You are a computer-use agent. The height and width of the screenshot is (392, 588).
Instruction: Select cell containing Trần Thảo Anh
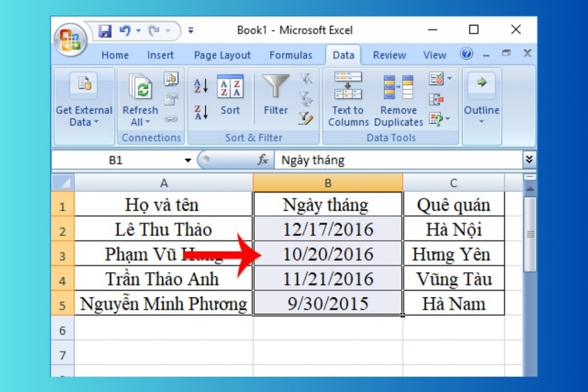point(163,279)
